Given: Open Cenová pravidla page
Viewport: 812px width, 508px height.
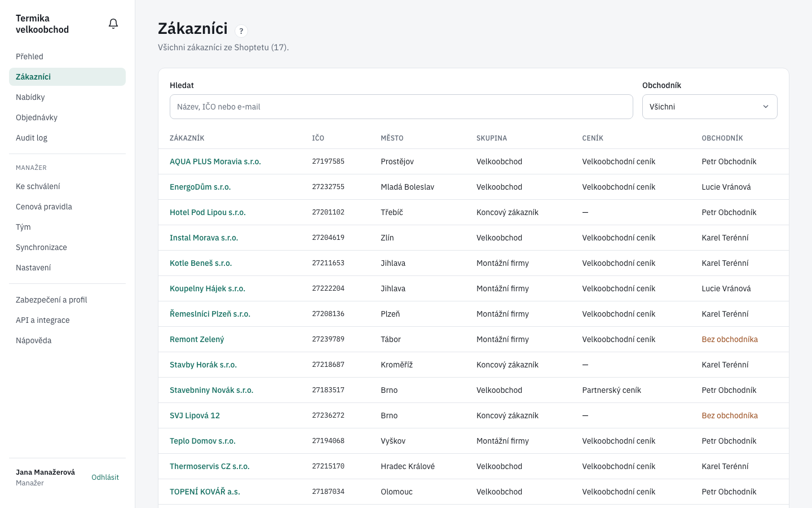Looking at the screenshot, I should pos(67,207).
